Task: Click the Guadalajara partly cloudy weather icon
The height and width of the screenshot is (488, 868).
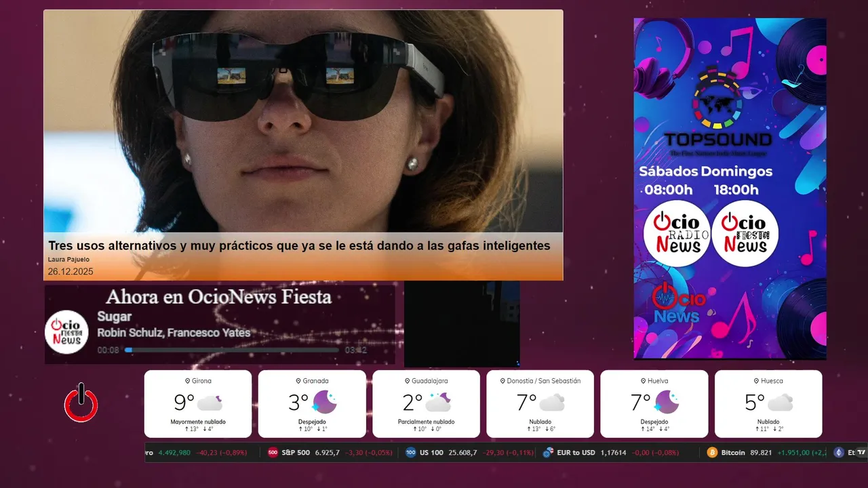Action: 438,403
